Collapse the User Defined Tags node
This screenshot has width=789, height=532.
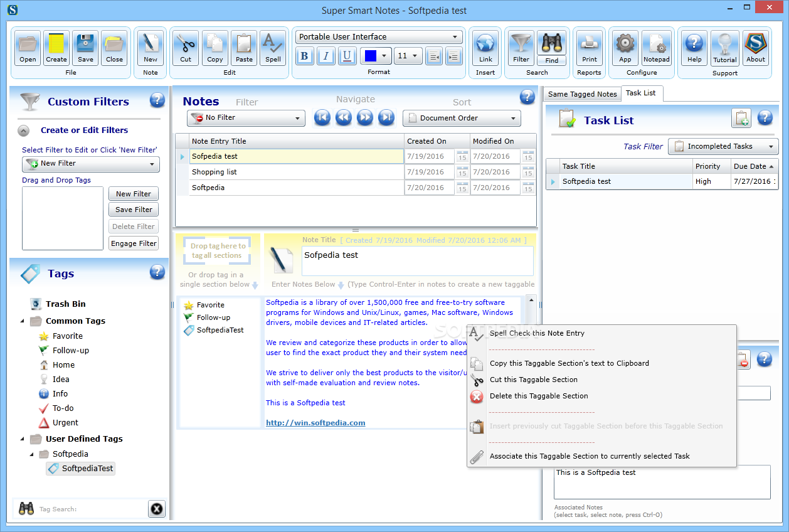click(x=23, y=439)
